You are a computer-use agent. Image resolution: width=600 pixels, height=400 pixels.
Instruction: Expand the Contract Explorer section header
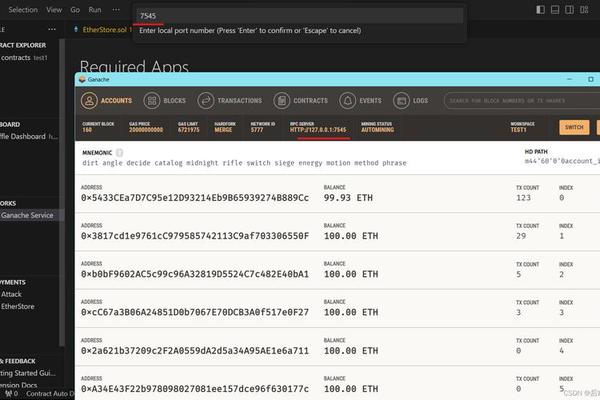pos(23,45)
